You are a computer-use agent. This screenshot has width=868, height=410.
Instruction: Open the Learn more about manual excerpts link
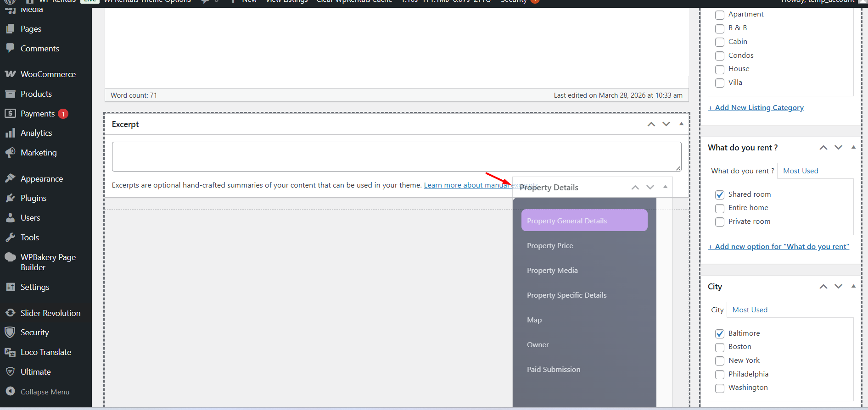pos(466,185)
